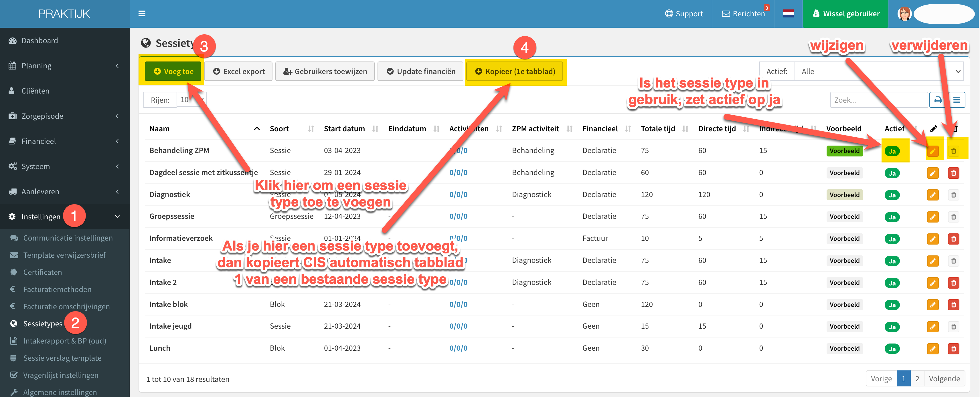Screen dimensions: 980x397
Task: Click Gebruikers toewijzen button
Action: [325, 71]
